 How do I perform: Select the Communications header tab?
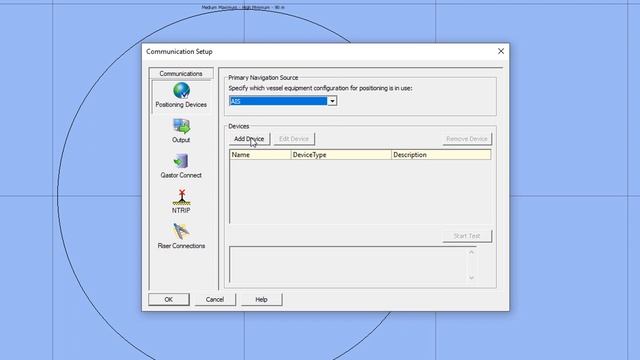click(x=181, y=73)
